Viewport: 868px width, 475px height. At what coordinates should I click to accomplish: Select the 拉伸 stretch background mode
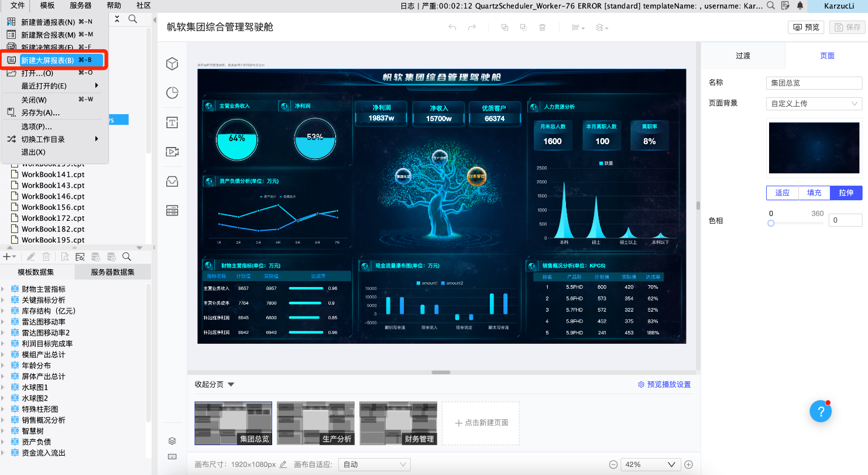pos(846,193)
